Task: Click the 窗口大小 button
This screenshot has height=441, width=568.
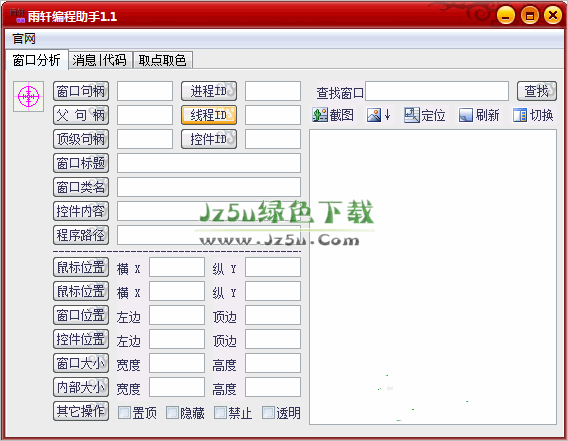Action: [81, 363]
